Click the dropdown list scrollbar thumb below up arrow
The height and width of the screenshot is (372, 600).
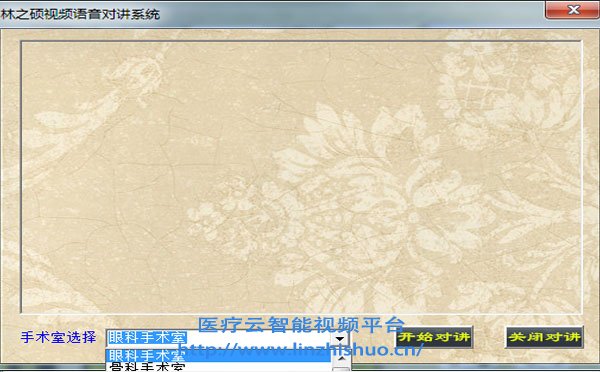[341, 369]
